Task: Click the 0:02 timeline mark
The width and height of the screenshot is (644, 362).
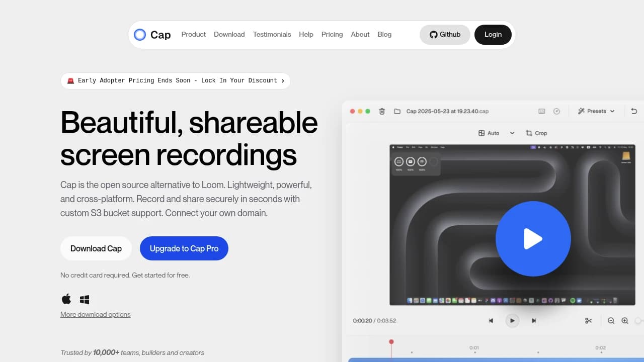Action: pyautogui.click(x=600, y=347)
